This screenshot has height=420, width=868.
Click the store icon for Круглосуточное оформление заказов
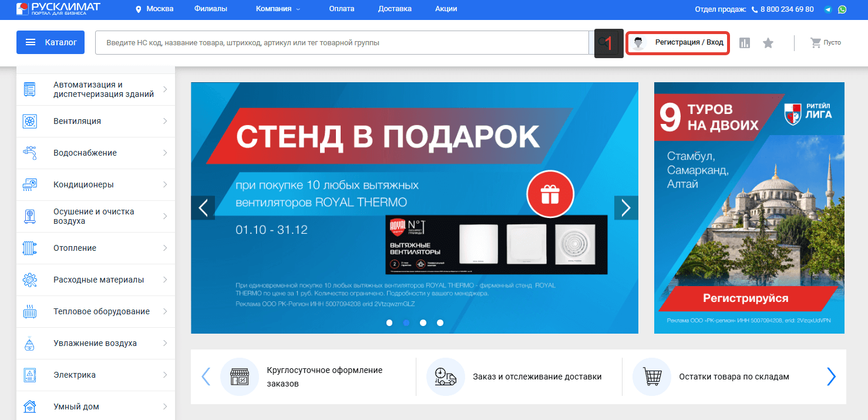click(239, 377)
